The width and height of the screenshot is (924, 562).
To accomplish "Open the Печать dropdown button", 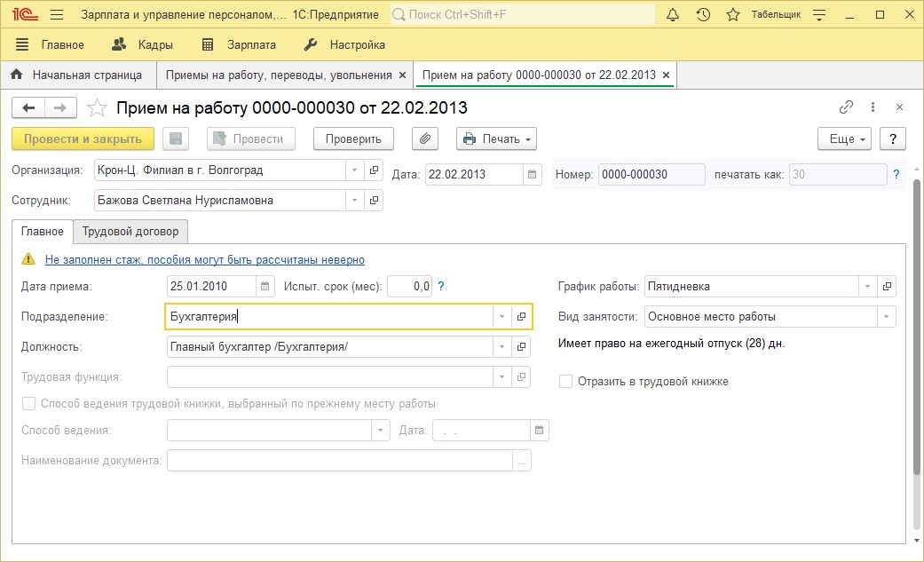I will pyautogui.click(x=496, y=139).
